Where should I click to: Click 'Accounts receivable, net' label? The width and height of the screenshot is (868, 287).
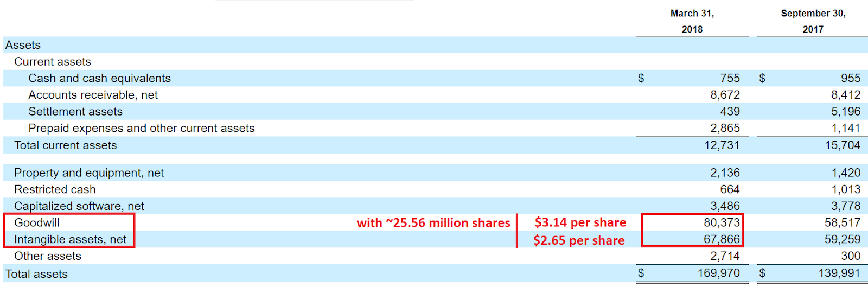[x=93, y=95]
